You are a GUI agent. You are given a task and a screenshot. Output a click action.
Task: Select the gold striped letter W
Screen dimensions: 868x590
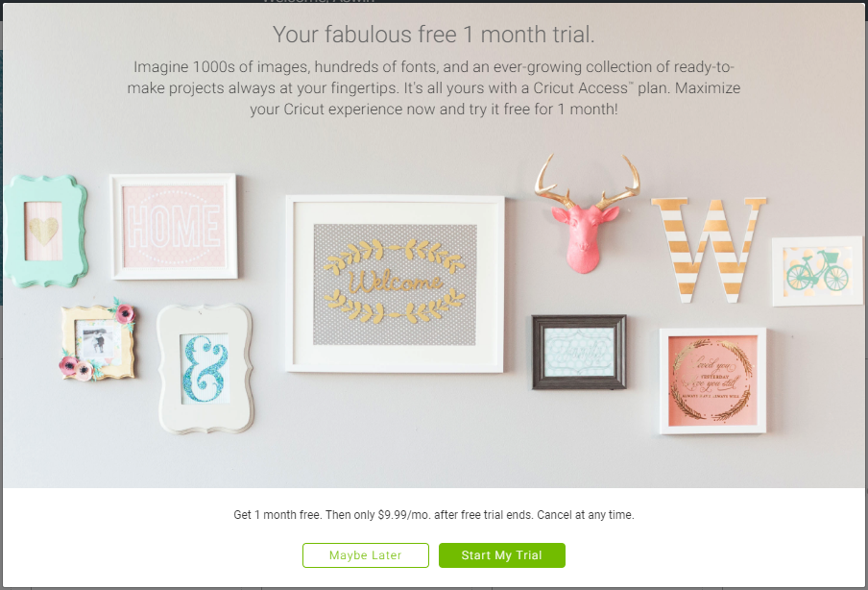click(710, 250)
